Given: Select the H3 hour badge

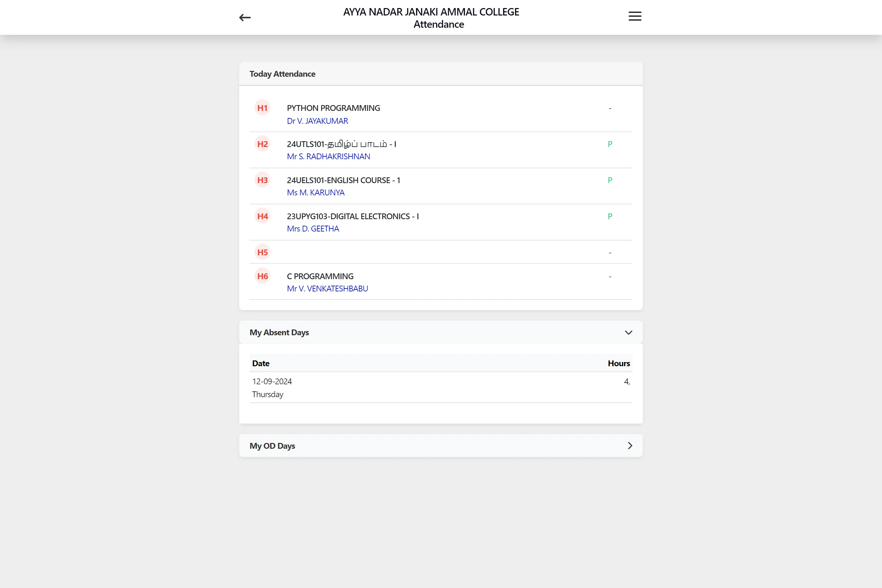Looking at the screenshot, I should point(262,180).
